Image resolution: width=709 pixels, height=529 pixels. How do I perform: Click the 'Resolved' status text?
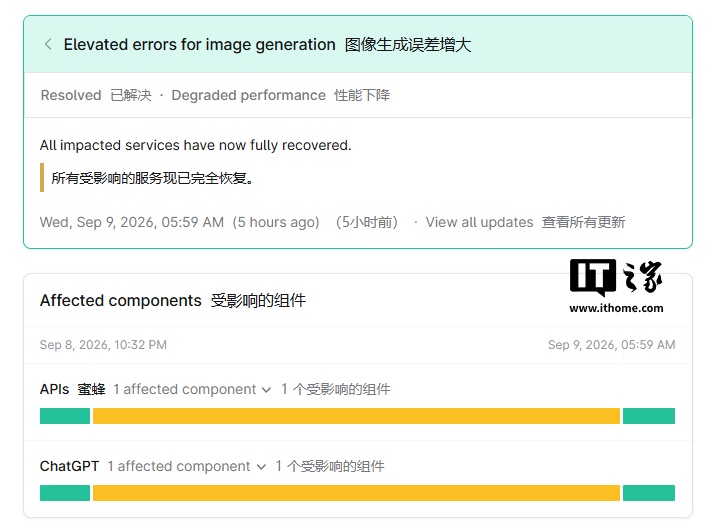[71, 95]
